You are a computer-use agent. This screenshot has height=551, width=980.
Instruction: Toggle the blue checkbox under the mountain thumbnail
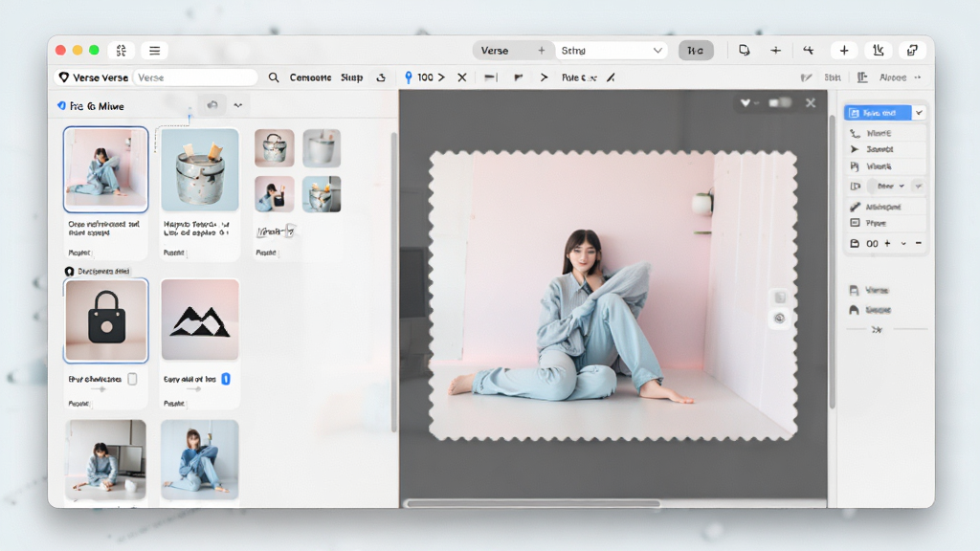pyautogui.click(x=226, y=379)
